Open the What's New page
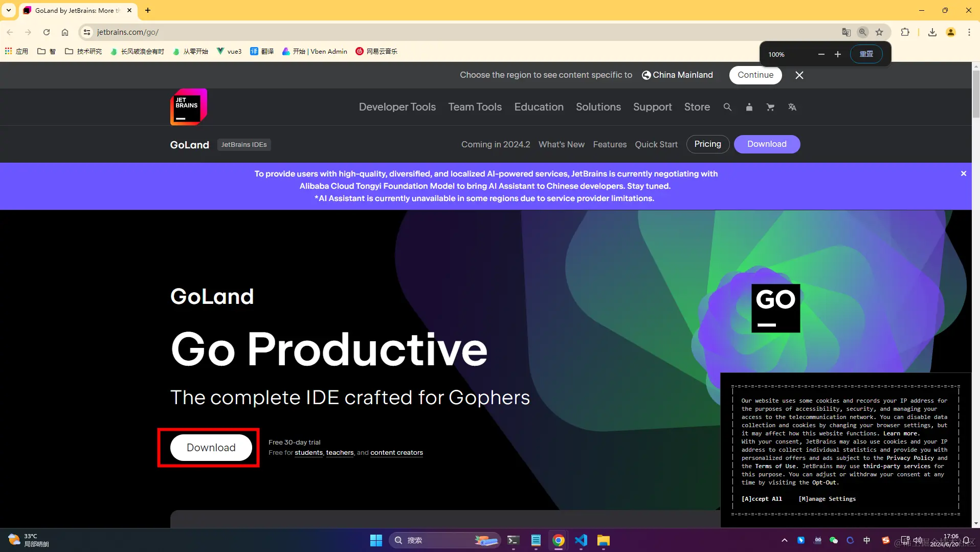 (562, 144)
